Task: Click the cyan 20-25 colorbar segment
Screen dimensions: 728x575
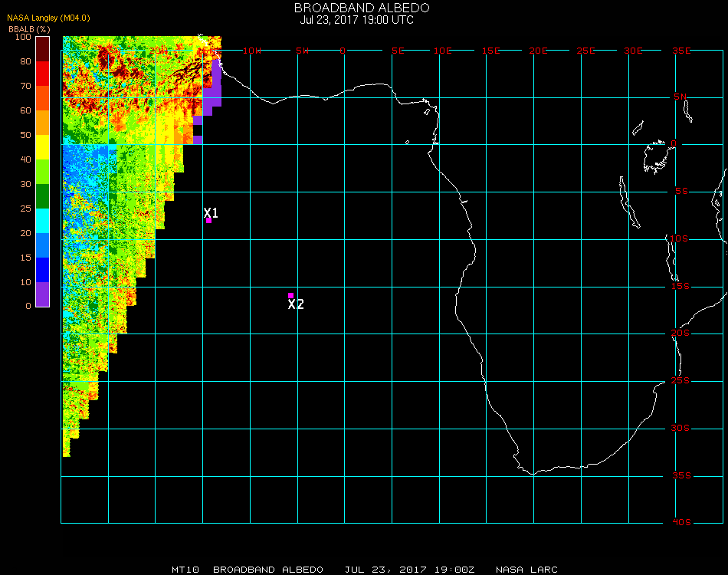Action: (x=43, y=221)
